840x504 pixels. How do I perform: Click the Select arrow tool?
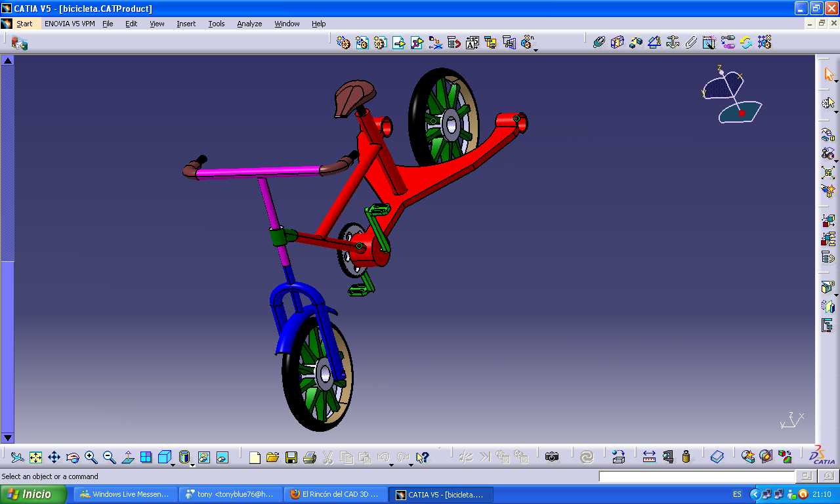pos(828,74)
